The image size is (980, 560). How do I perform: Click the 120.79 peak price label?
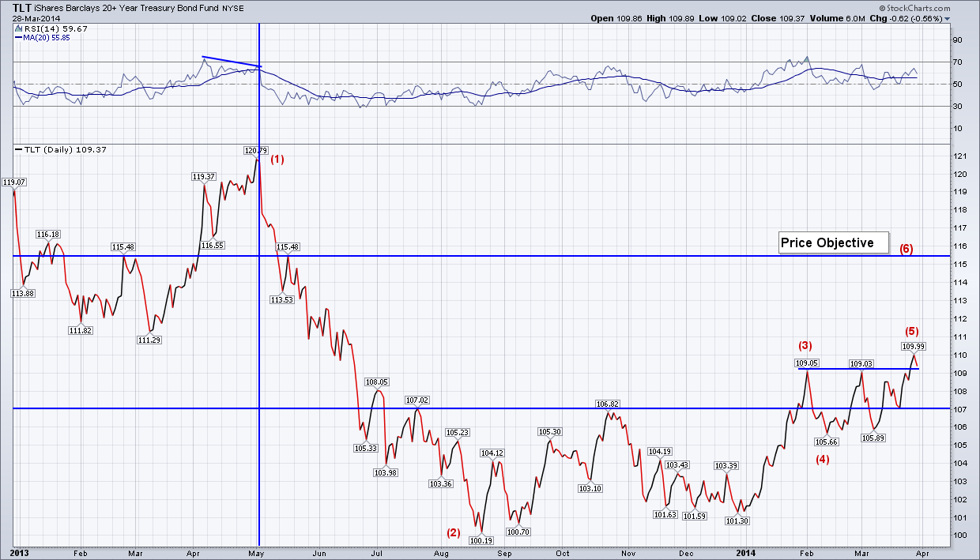click(x=256, y=150)
